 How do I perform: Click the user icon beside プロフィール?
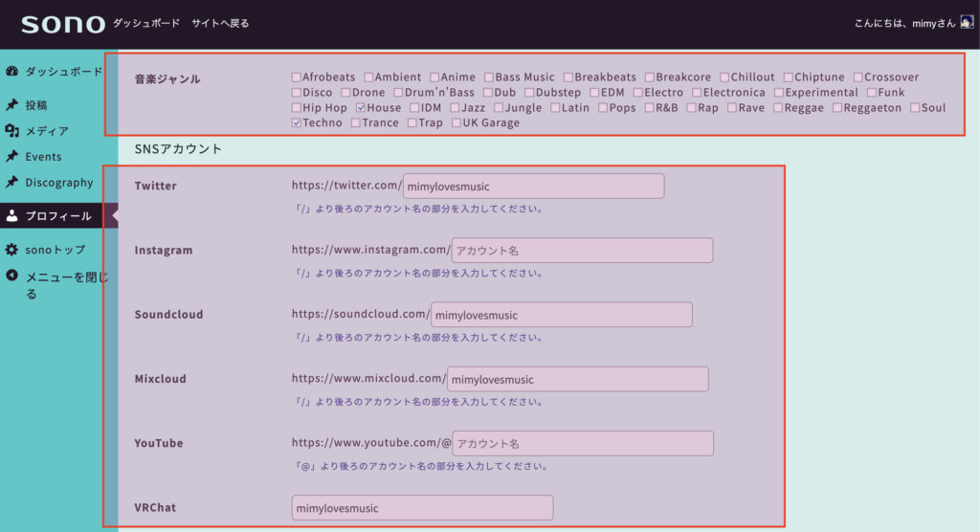pos(11,216)
